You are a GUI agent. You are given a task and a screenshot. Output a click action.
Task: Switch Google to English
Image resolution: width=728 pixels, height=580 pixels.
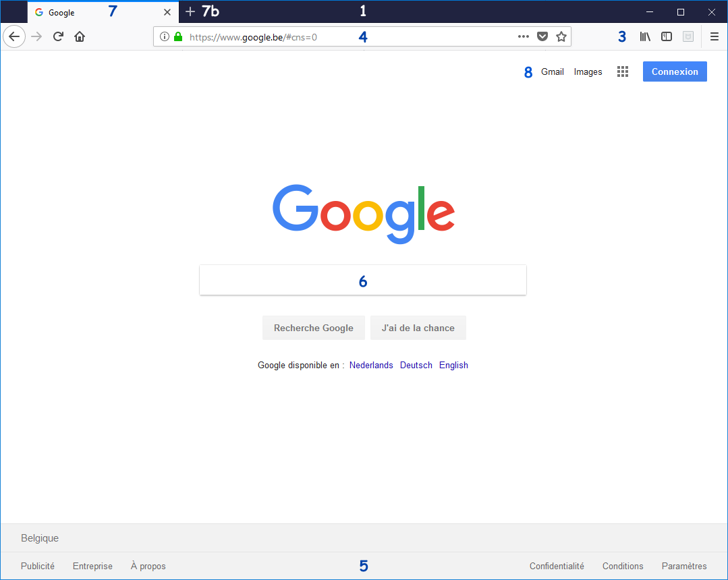(453, 365)
